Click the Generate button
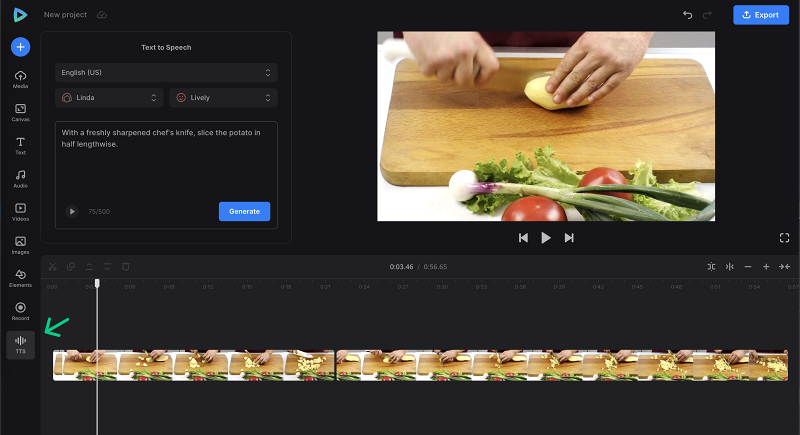This screenshot has height=435, width=800. point(244,211)
